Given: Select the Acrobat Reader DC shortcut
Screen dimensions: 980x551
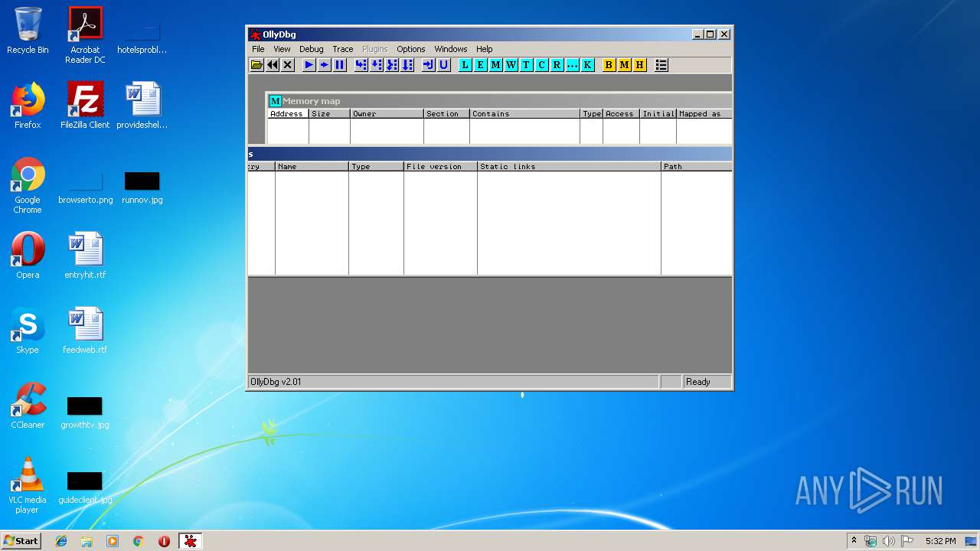Looking at the screenshot, I should (x=85, y=35).
